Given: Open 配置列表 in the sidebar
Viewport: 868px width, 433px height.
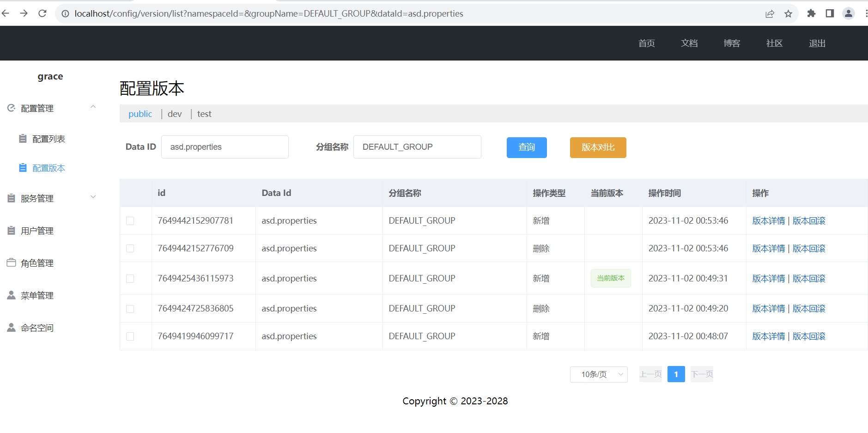Looking at the screenshot, I should tap(49, 139).
